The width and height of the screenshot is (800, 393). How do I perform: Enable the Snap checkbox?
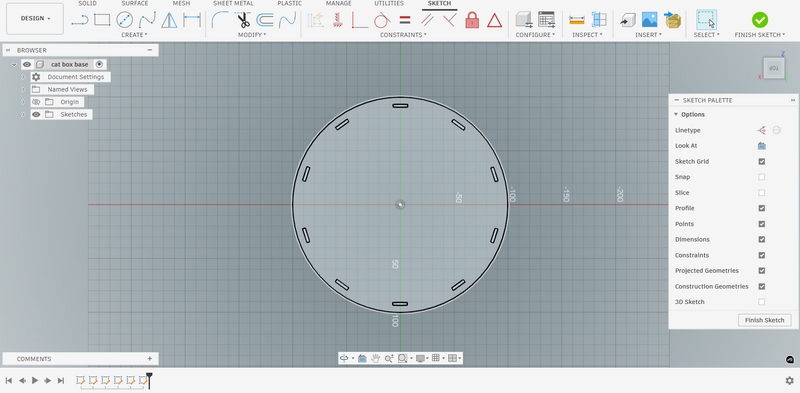click(x=762, y=177)
